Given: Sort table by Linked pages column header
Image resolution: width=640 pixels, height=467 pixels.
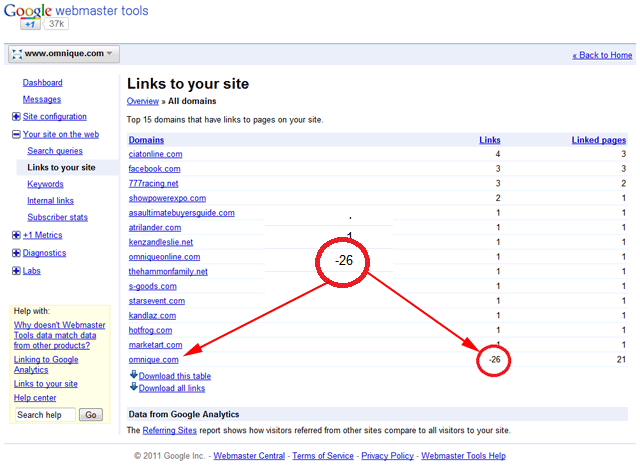Looking at the screenshot, I should pyautogui.click(x=598, y=140).
